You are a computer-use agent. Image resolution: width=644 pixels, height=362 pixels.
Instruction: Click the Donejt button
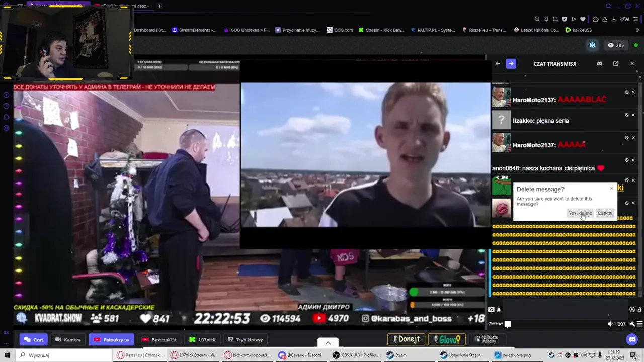click(407, 339)
